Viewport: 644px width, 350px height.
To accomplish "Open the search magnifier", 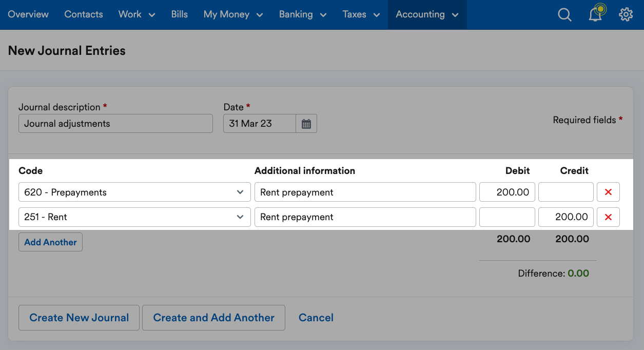I will point(564,14).
